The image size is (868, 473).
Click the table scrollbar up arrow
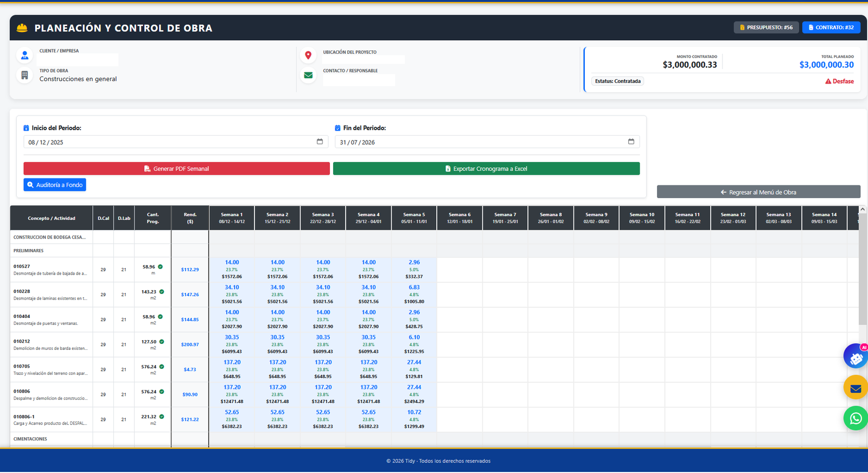(x=863, y=209)
